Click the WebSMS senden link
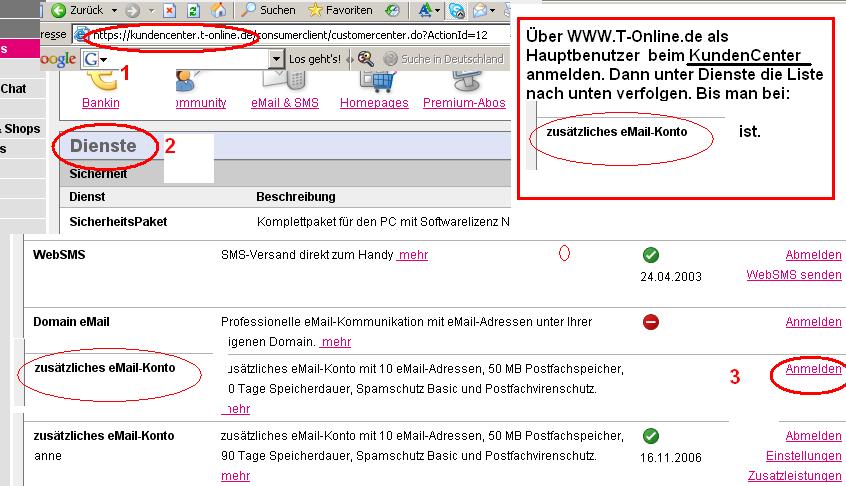This screenshot has width=846, height=486. pos(793,275)
